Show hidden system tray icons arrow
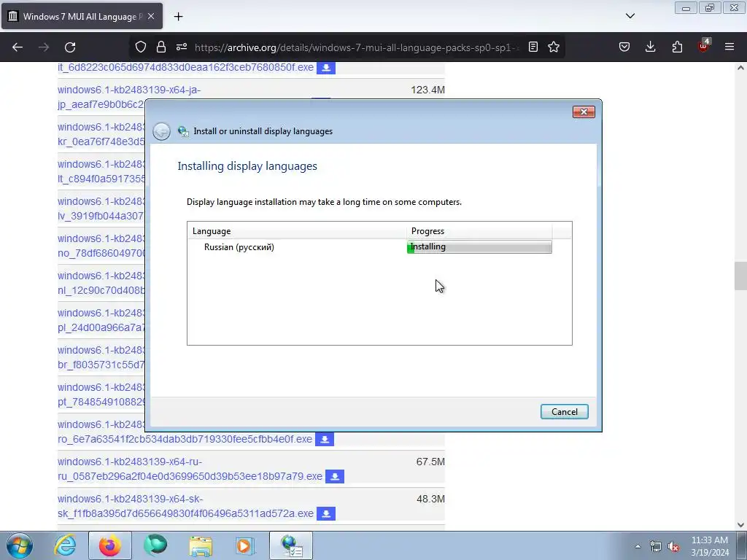Screen dimensions: 747x560 638,546
